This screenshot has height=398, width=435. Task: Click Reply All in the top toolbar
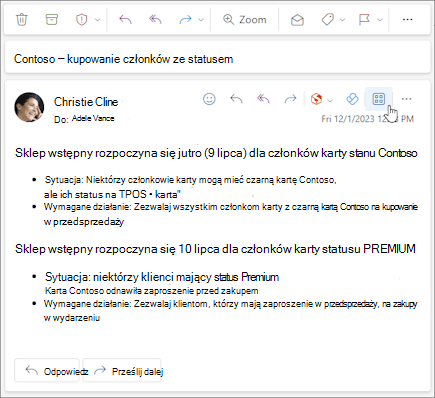(155, 20)
